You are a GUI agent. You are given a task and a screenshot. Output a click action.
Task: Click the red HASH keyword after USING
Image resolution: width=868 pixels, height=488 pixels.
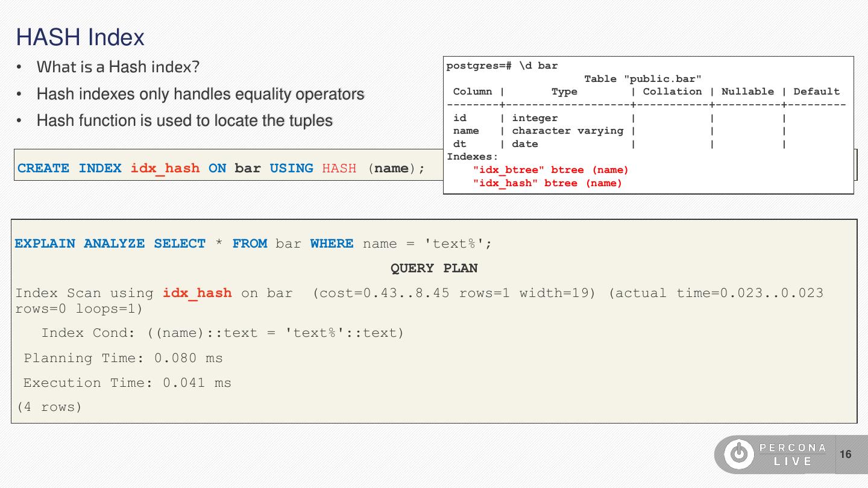click(339, 168)
